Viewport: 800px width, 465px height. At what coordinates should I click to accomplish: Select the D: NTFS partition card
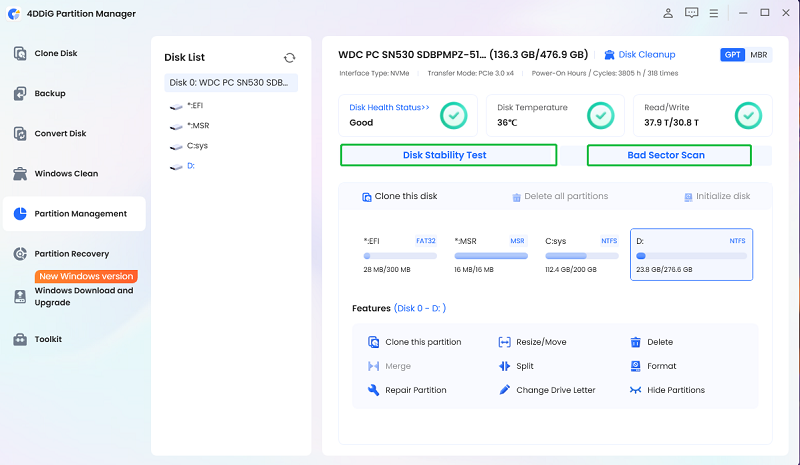pyautogui.click(x=691, y=254)
